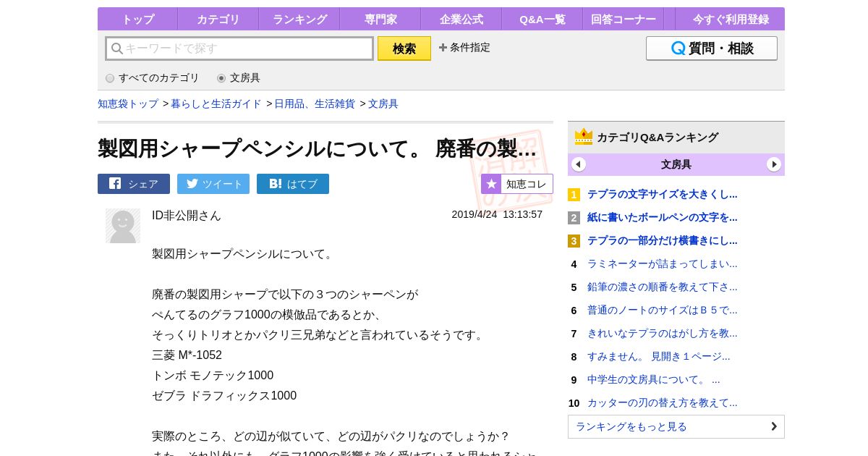Click 質問・相談 button

[712, 48]
